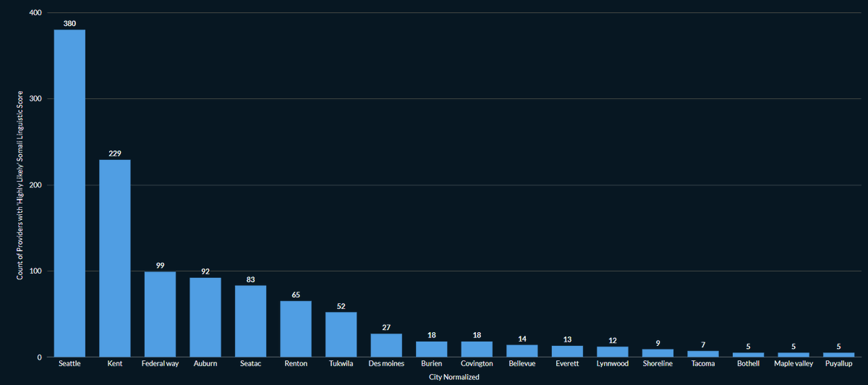
Task: Click the Shoreline axis label
Action: click(658, 364)
